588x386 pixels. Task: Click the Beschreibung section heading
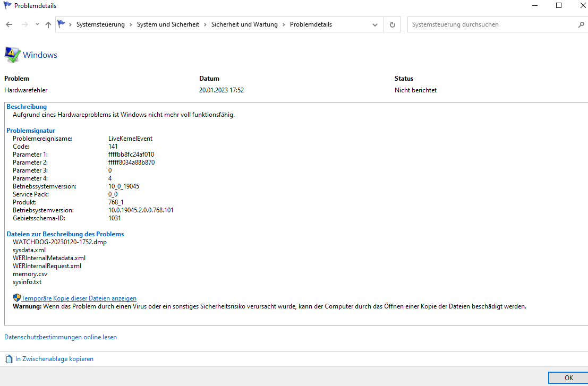tap(27, 107)
